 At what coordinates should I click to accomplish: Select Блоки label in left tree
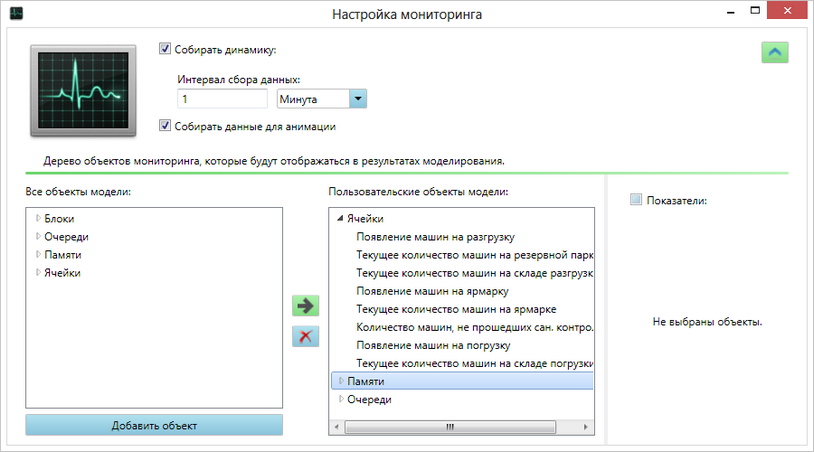tap(59, 218)
